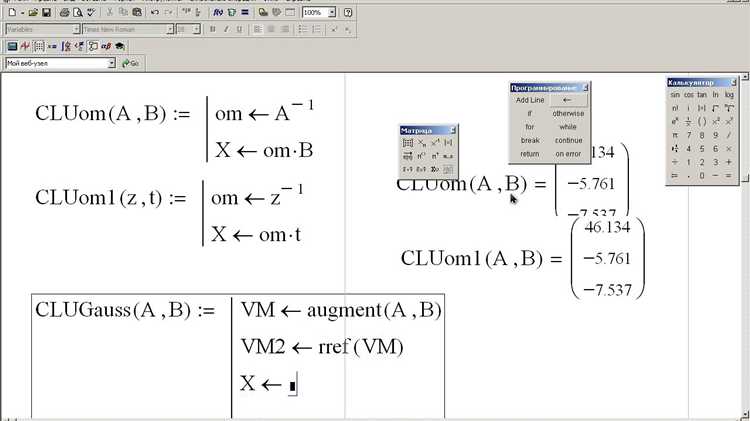Toggle italic formatting
750x421 pixels.
pyautogui.click(x=226, y=29)
